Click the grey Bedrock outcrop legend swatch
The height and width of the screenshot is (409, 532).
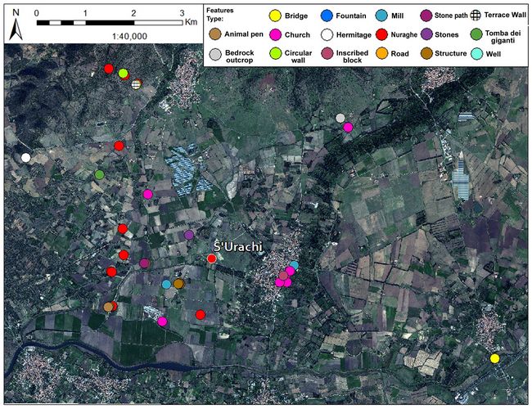coord(215,54)
